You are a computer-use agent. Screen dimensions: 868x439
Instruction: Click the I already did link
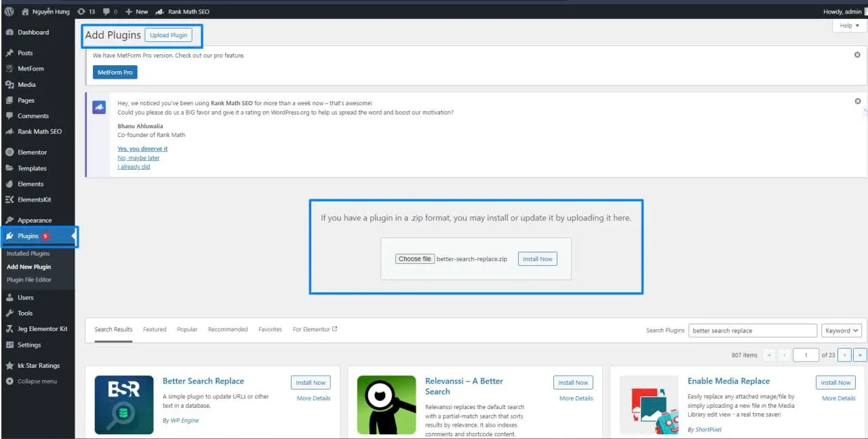pos(134,167)
